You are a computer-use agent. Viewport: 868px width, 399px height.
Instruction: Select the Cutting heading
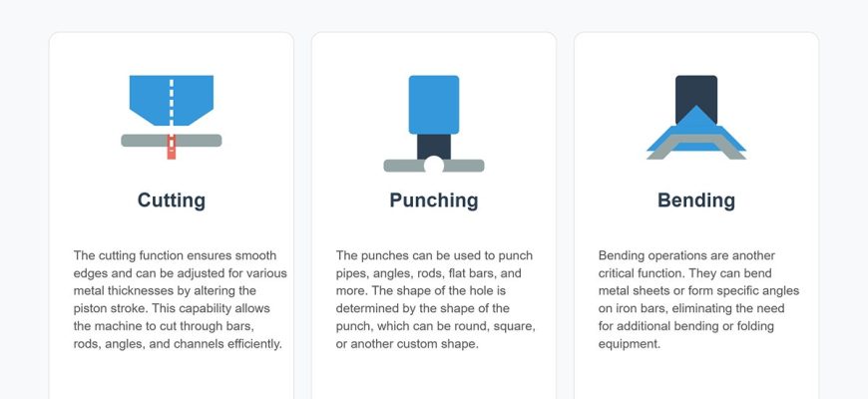click(x=172, y=200)
